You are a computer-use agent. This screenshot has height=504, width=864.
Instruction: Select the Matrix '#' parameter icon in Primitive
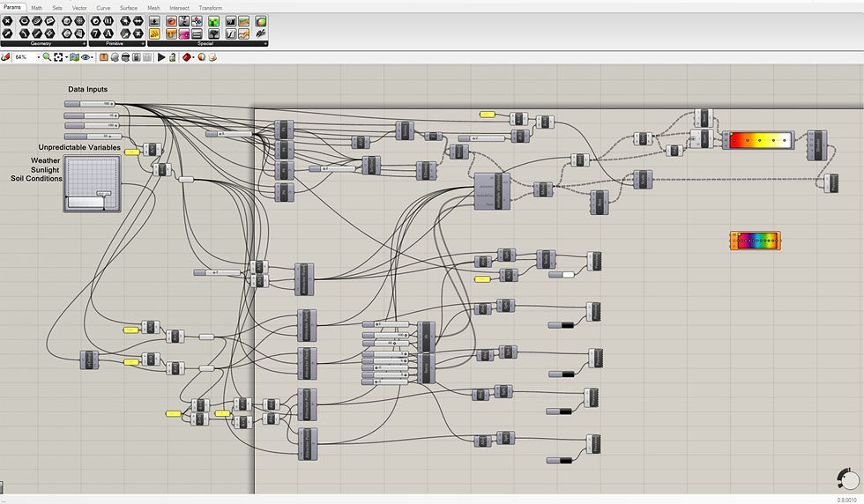click(x=138, y=33)
